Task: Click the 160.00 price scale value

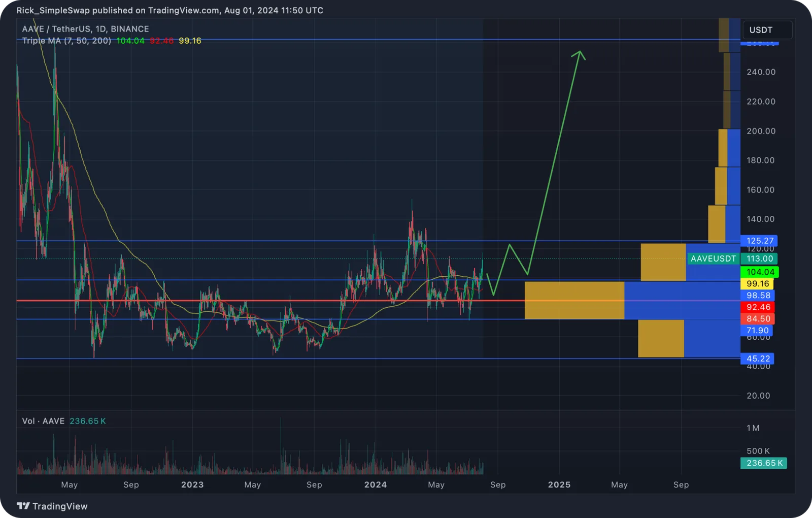Action: [x=761, y=190]
